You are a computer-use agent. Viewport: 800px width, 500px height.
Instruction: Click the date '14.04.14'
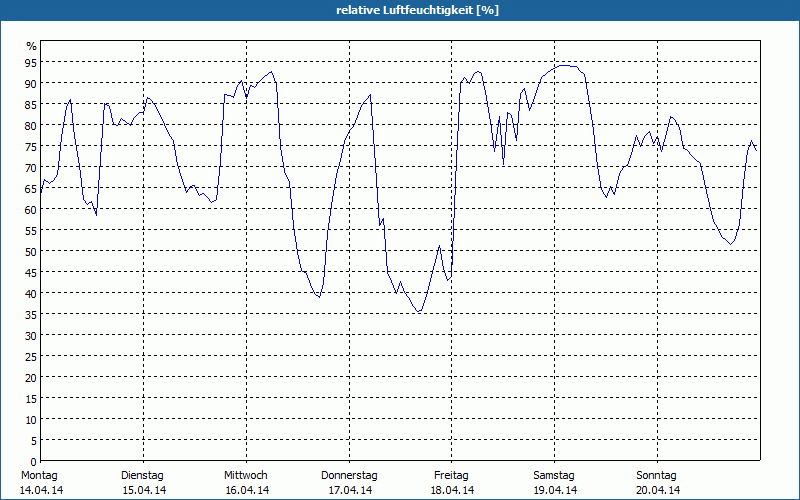pyautogui.click(x=42, y=490)
